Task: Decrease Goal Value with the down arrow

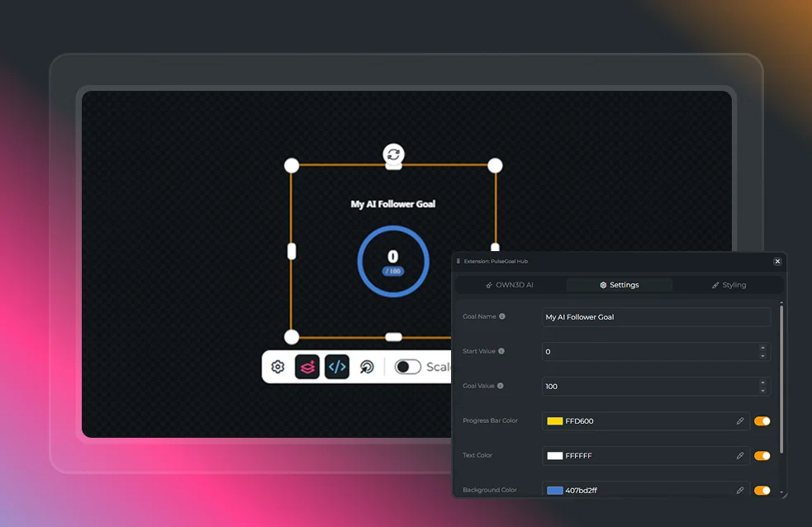Action: pyautogui.click(x=762, y=391)
